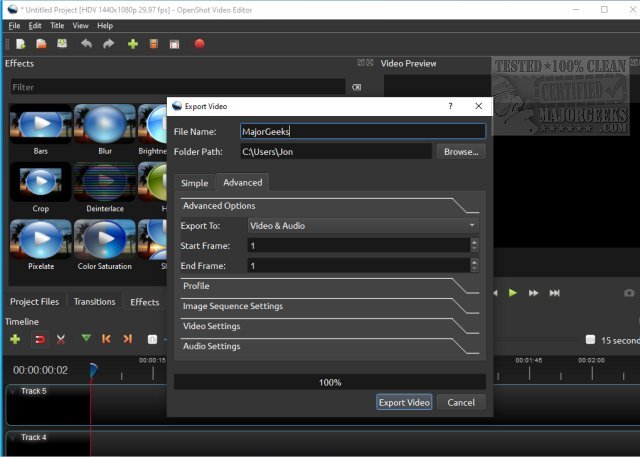This screenshot has width=640, height=457.
Task: Switch to the Simple tab
Action: [194, 183]
